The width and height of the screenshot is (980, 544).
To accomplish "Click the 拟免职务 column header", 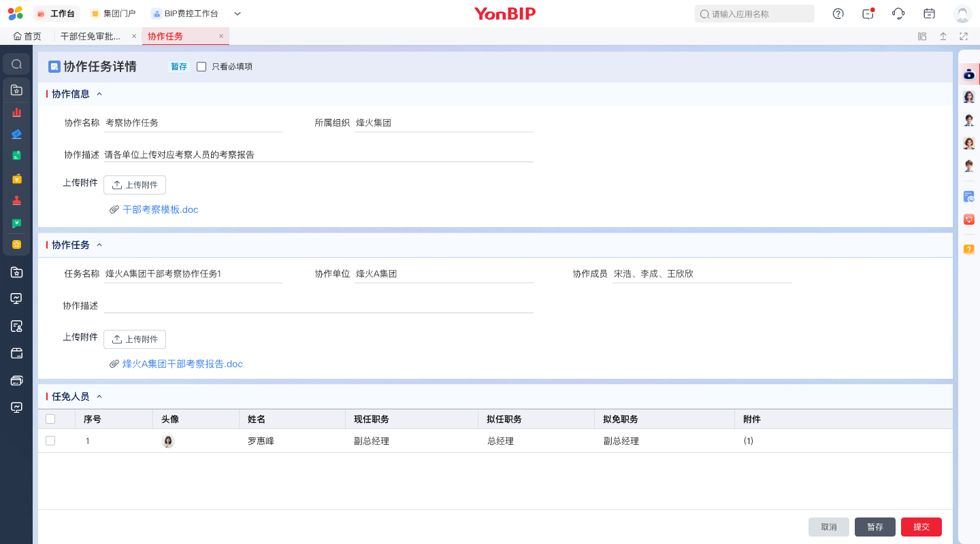I will click(x=665, y=419).
